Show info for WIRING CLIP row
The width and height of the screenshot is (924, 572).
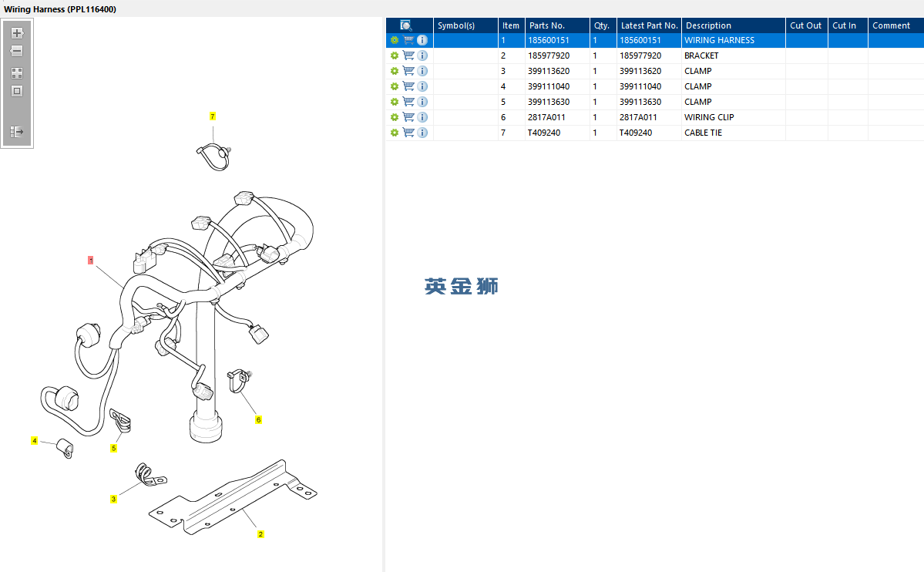422,117
